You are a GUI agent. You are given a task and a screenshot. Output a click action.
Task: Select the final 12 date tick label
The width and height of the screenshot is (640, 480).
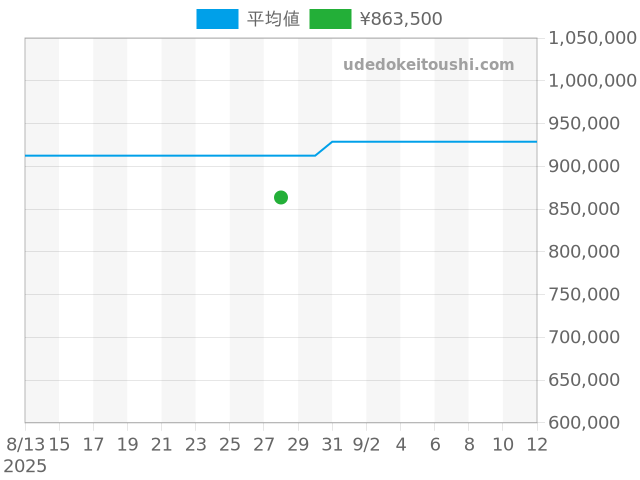coord(537,443)
